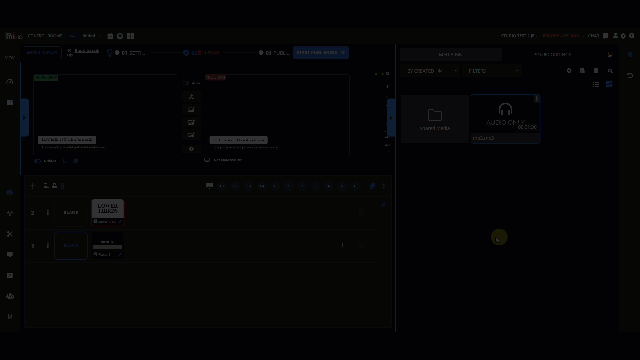
Task: Expand the blue handle right of previews
Action: coord(391,118)
